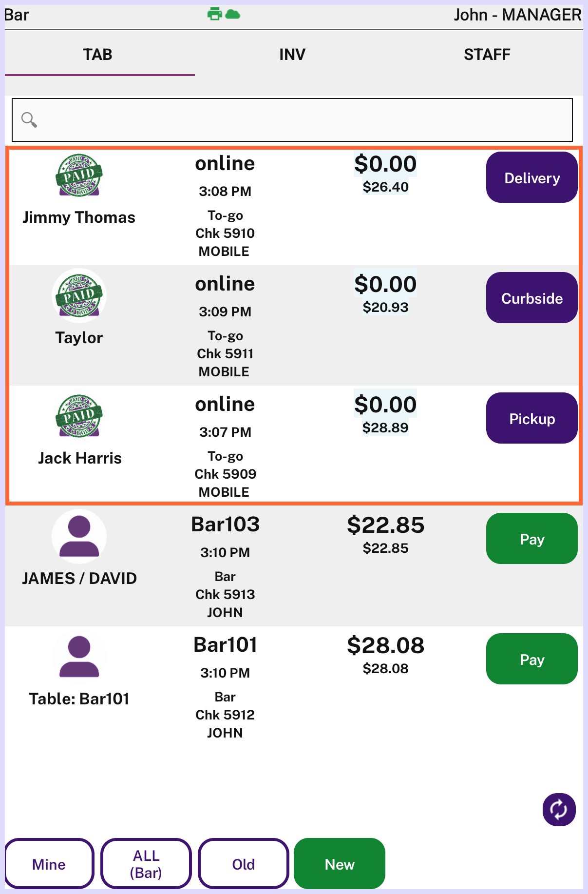Click JAMES / DAVID person avatar

(79, 536)
